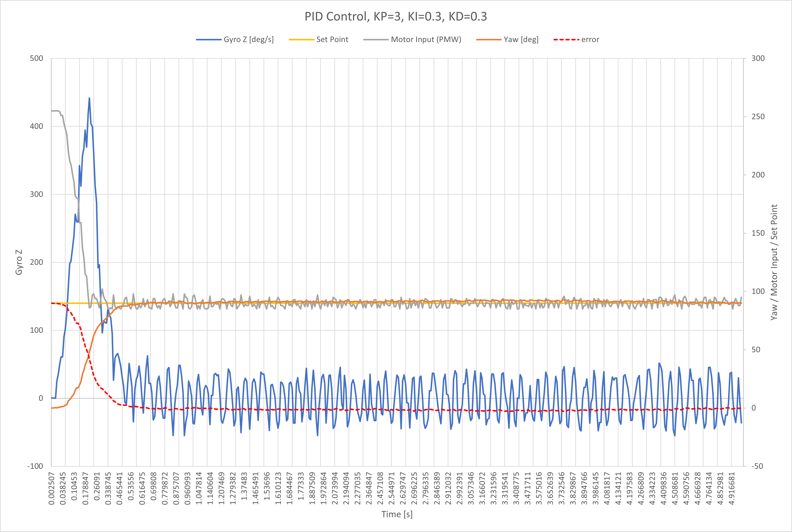Click the time axis label 2.912032
This screenshot has width=792, height=532.
[x=449, y=488]
